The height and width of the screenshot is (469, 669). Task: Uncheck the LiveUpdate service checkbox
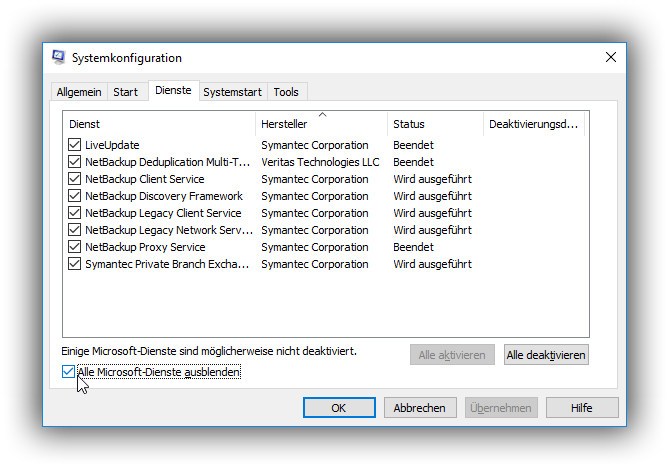(x=74, y=145)
